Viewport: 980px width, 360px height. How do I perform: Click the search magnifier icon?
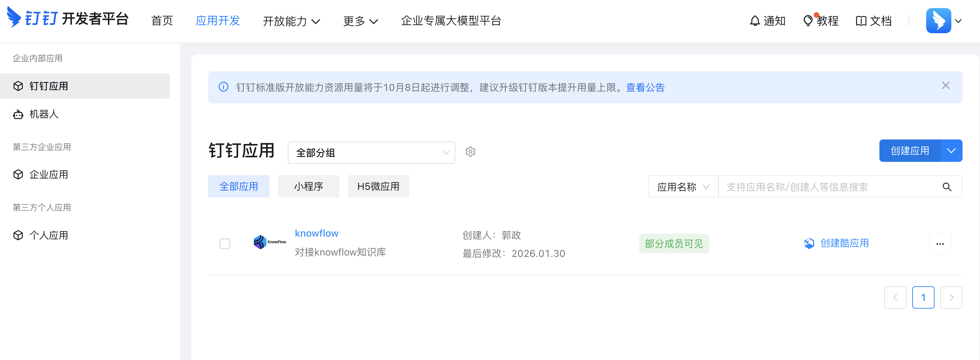pyautogui.click(x=946, y=187)
